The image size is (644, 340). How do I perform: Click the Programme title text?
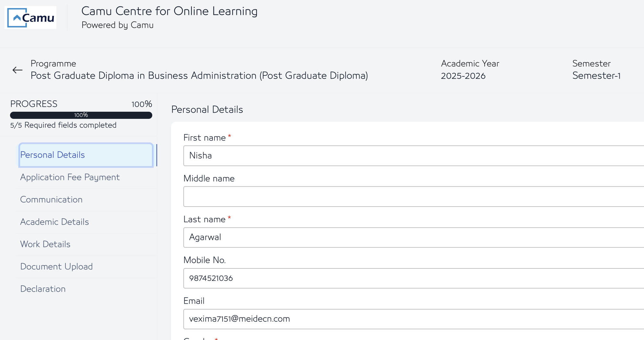click(x=199, y=75)
